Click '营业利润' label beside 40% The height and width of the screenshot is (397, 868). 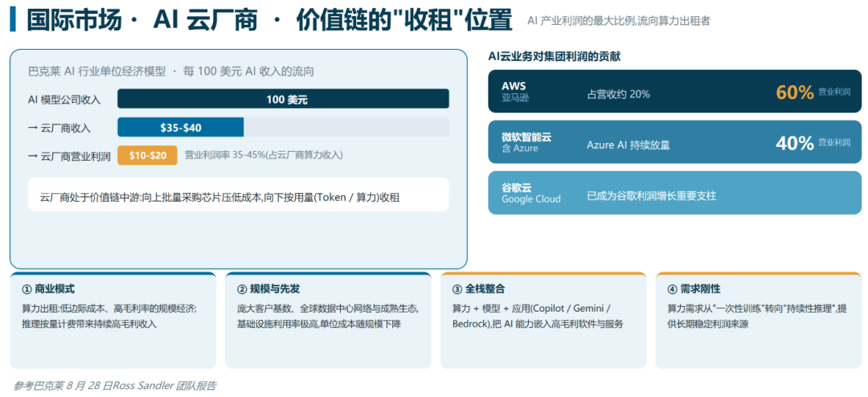(834, 143)
